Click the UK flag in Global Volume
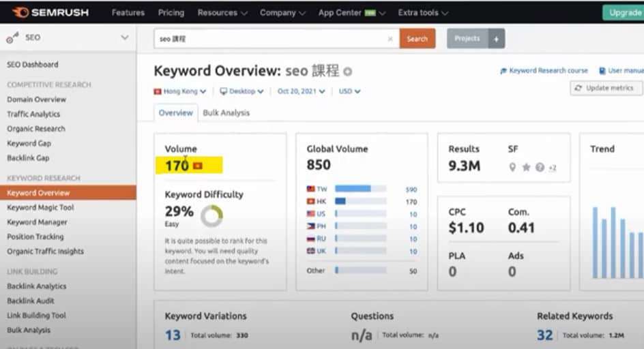 [311, 251]
